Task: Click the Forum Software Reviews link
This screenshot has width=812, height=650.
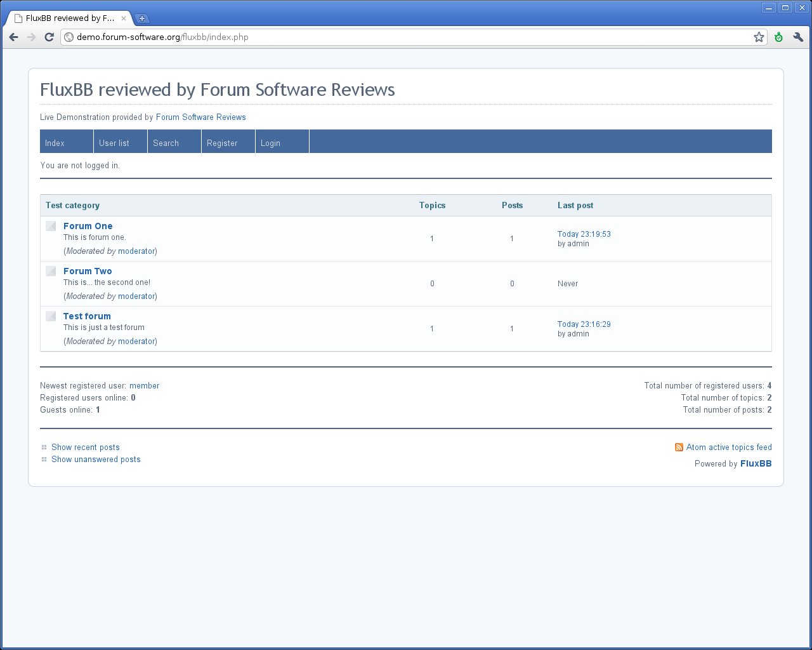Action: 200,117
